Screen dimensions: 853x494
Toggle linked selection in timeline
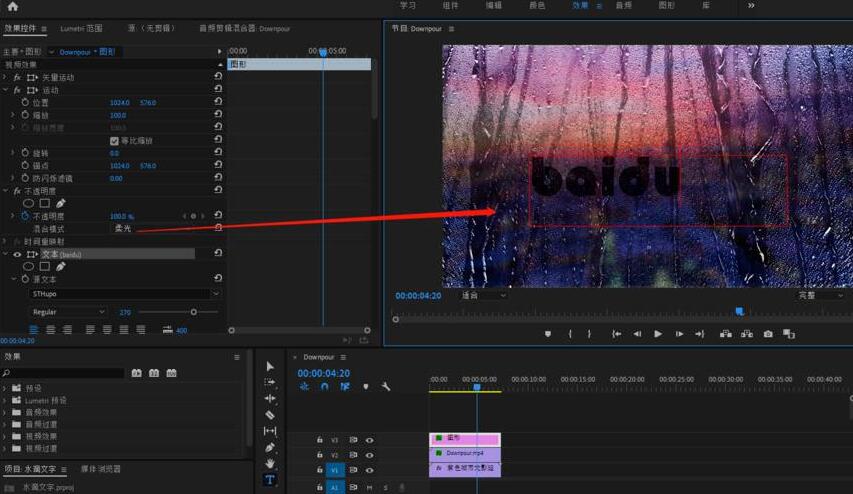[x=345, y=387]
